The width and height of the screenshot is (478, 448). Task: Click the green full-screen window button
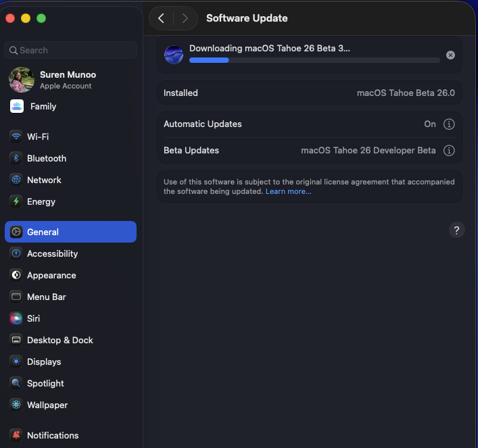tap(41, 18)
